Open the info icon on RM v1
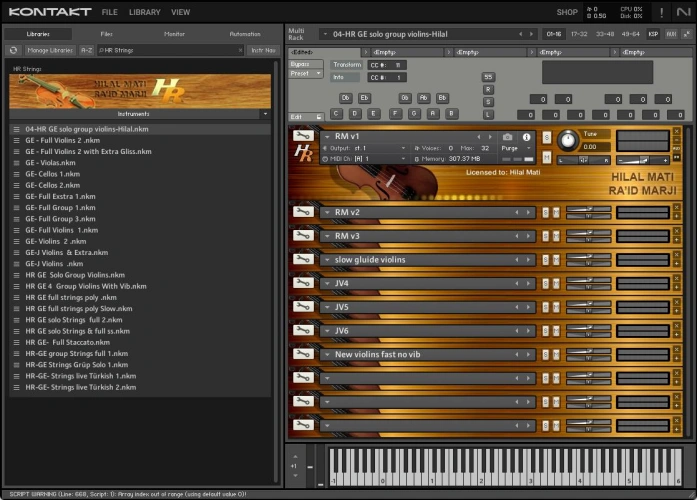697x500 pixels. [527, 136]
